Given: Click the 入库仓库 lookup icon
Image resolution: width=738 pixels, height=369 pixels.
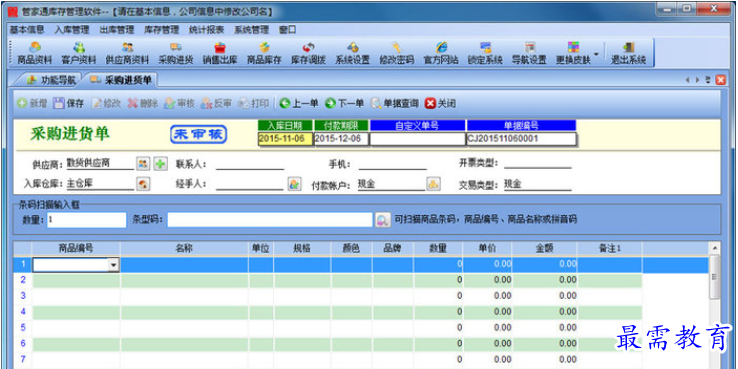Looking at the screenshot, I should tap(143, 184).
